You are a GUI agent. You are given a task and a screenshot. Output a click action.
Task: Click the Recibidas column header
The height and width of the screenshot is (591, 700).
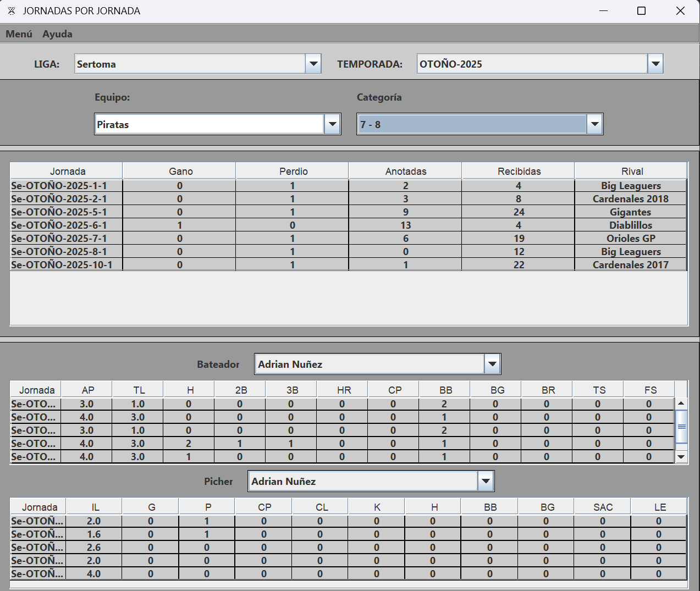[519, 171]
